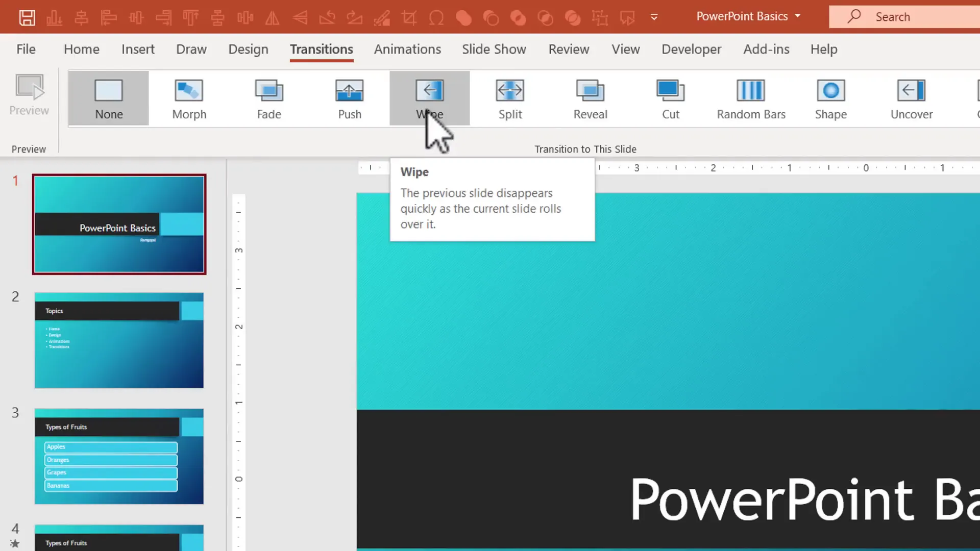Viewport: 980px width, 551px height.
Task: Click the star transition indicator beside slide 4
Action: pyautogui.click(x=15, y=544)
